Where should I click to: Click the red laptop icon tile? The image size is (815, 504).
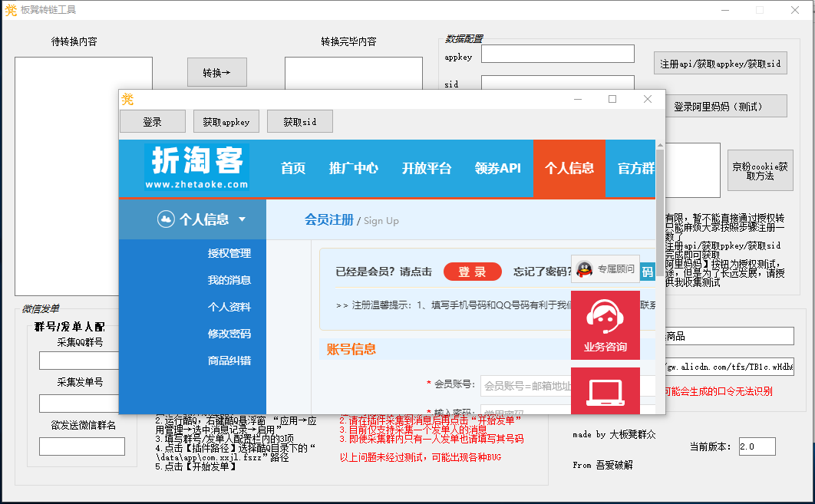[x=605, y=390]
